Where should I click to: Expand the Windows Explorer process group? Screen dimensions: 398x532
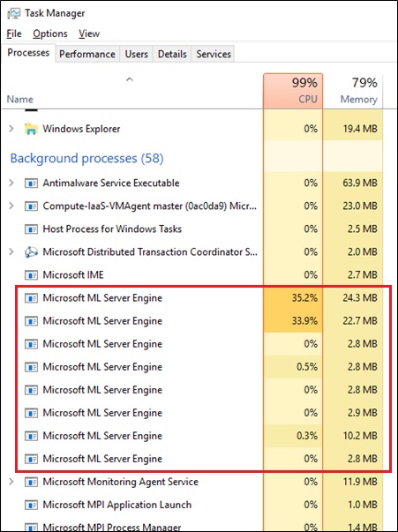pyautogui.click(x=11, y=129)
